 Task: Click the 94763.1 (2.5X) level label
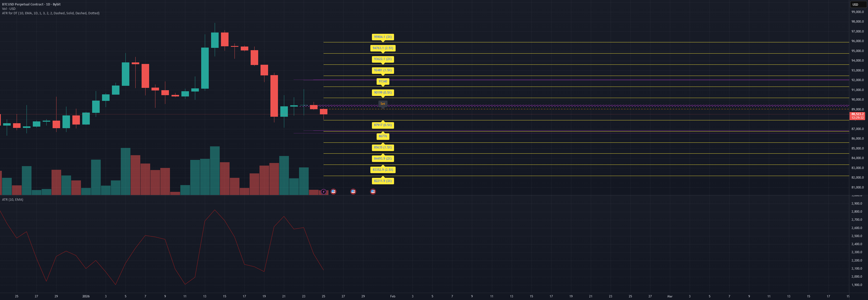pos(383,48)
